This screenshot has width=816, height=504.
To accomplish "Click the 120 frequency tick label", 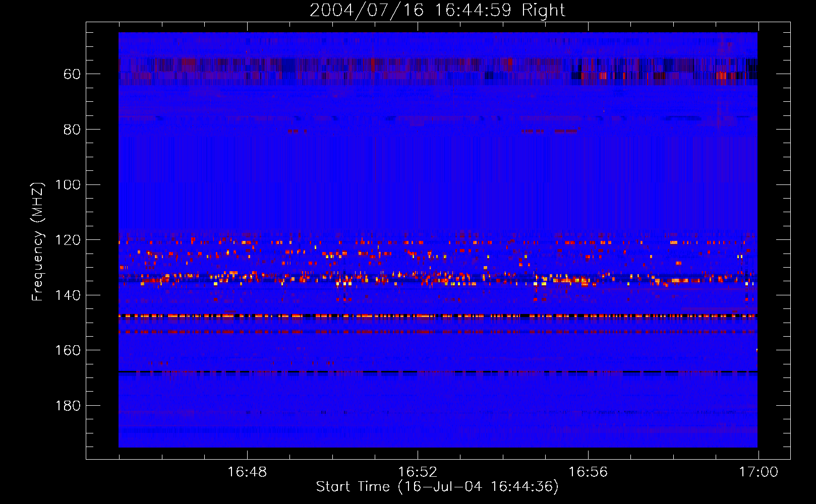I will (68, 240).
